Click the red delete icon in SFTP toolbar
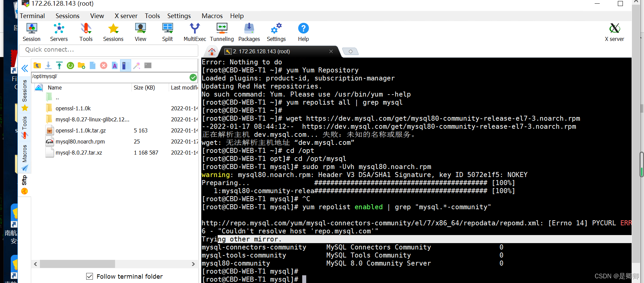The height and width of the screenshot is (283, 644). tap(104, 65)
